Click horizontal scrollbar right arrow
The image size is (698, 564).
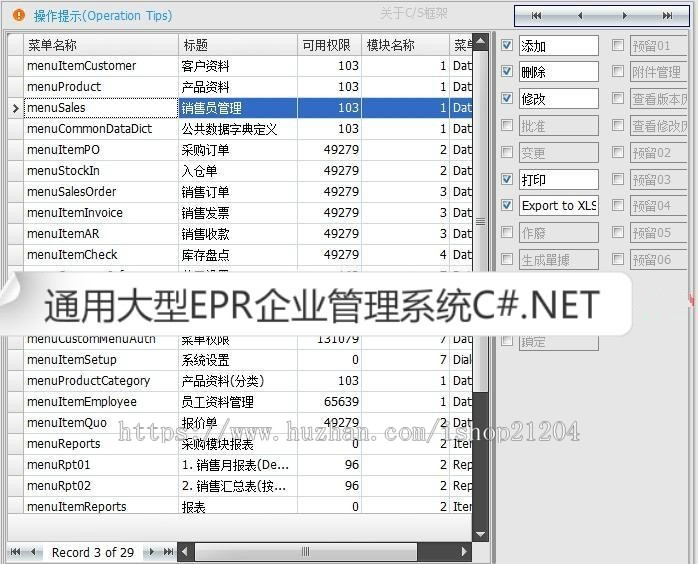pyautogui.click(x=464, y=552)
